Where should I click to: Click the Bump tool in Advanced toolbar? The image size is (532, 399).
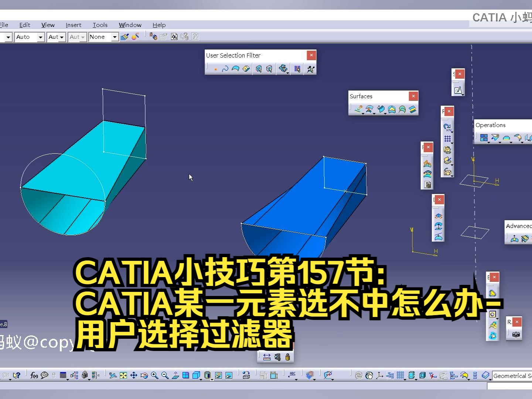pyautogui.click(x=514, y=239)
